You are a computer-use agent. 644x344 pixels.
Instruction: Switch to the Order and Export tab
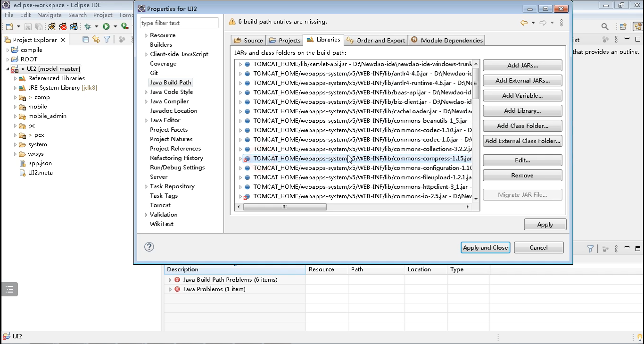[376, 40]
